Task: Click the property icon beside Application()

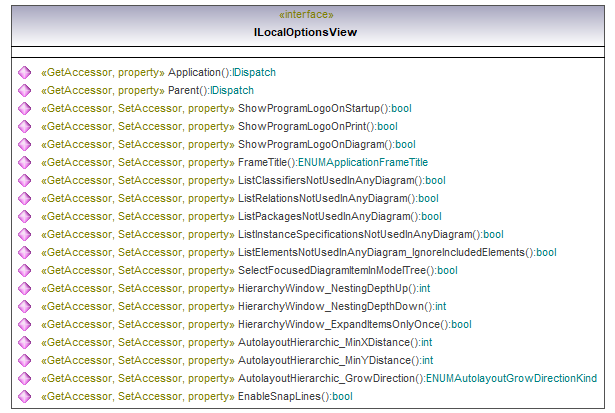Action: (x=24, y=73)
